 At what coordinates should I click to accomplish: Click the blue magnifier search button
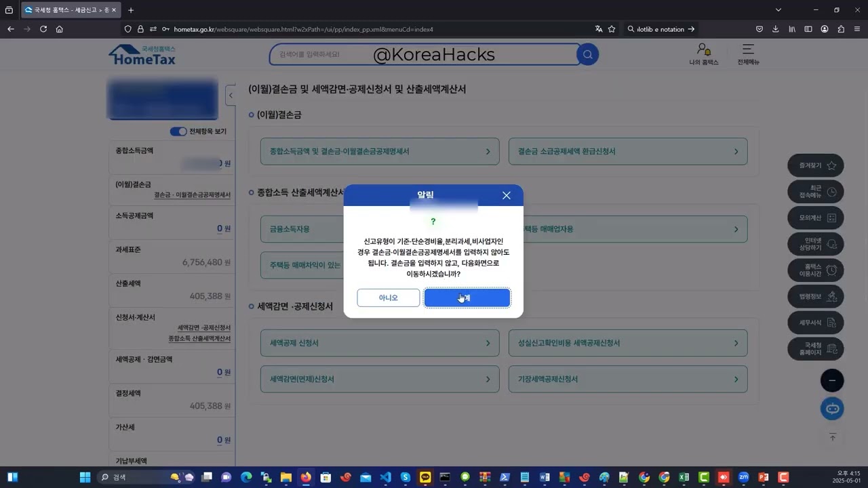pos(588,54)
